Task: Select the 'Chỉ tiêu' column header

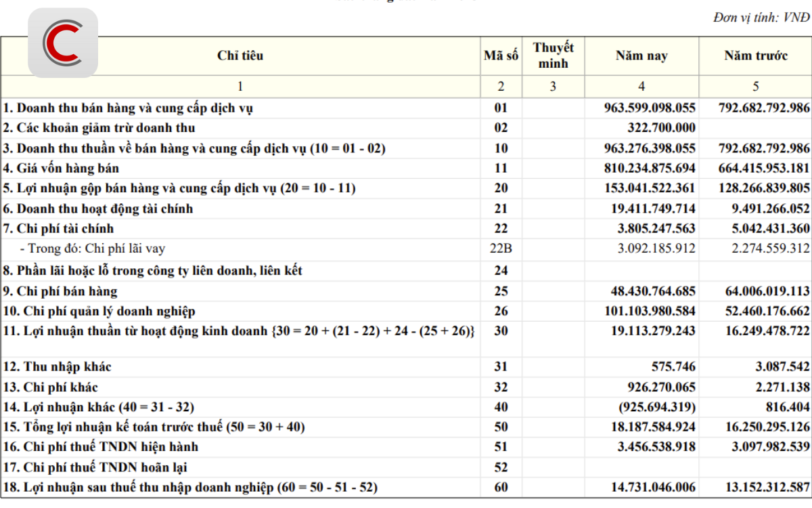Action: 240,56
